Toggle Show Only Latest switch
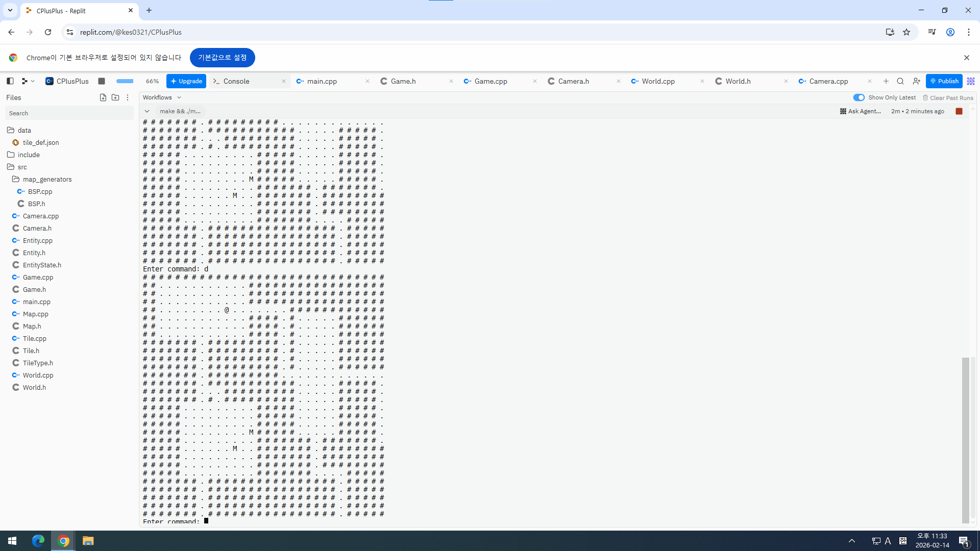 click(859, 97)
